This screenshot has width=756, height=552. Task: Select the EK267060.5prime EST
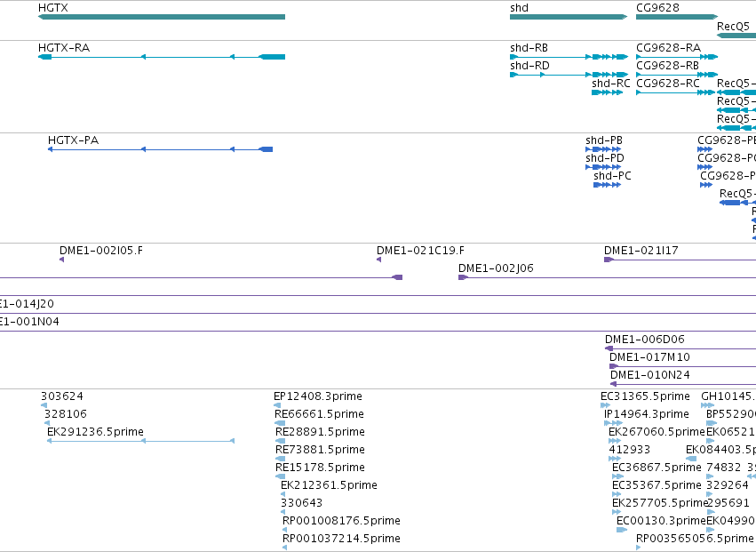(x=615, y=441)
